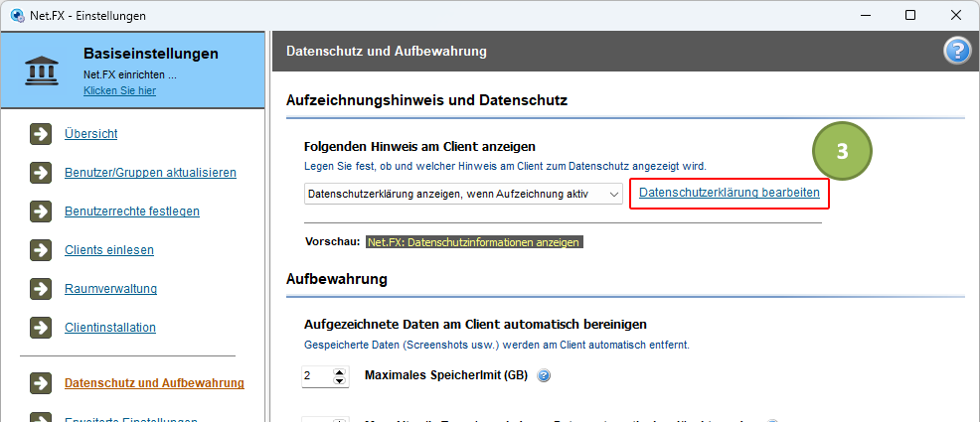
Task: Click the arrow icon beside Clients einlesen
Action: 41,249
